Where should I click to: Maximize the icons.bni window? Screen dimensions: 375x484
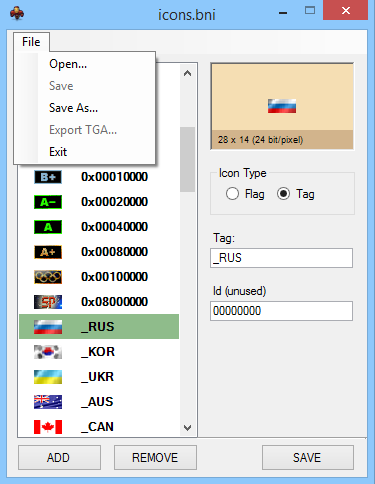310,11
